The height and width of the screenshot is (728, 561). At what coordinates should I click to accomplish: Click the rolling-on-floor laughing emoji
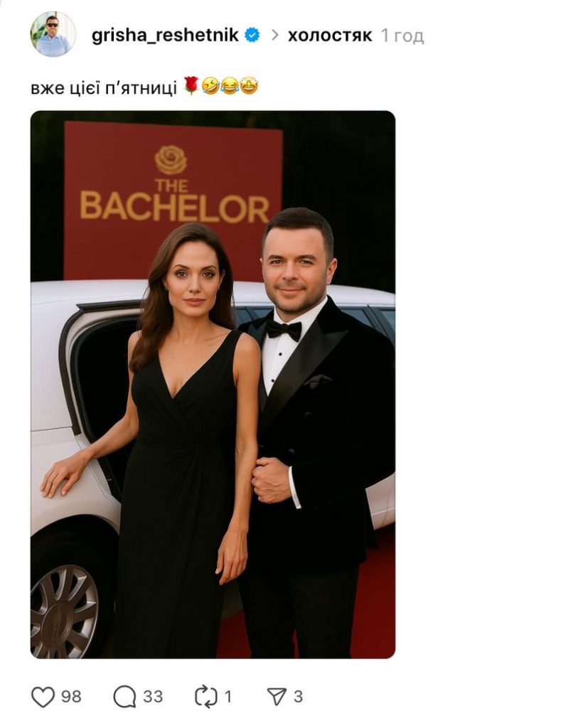point(210,86)
